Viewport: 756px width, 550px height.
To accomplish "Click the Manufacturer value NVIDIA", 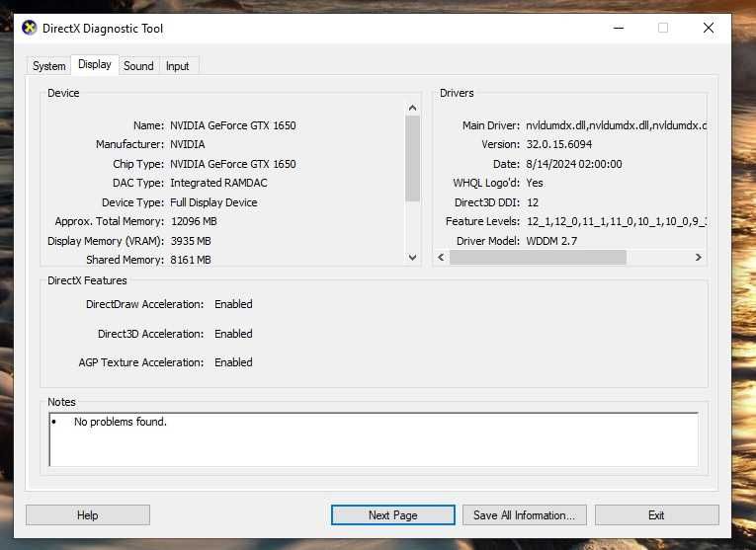I will [188, 144].
